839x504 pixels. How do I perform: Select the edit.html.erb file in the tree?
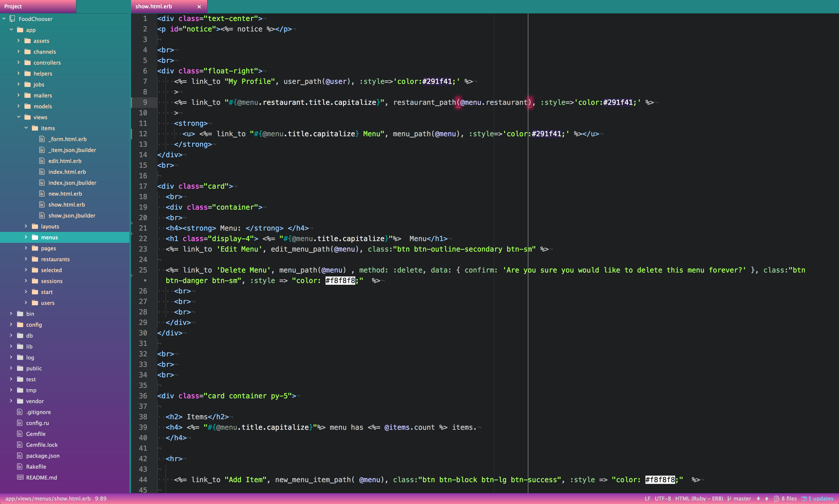click(x=65, y=161)
